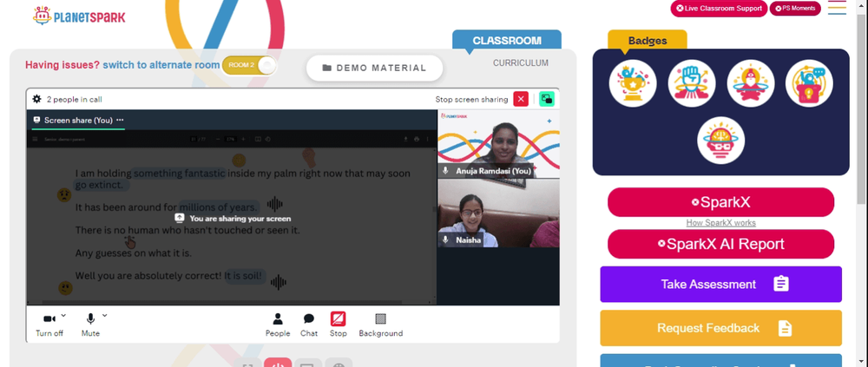The height and width of the screenshot is (367, 868).
Task: Open How SparkX works link
Action: click(720, 222)
